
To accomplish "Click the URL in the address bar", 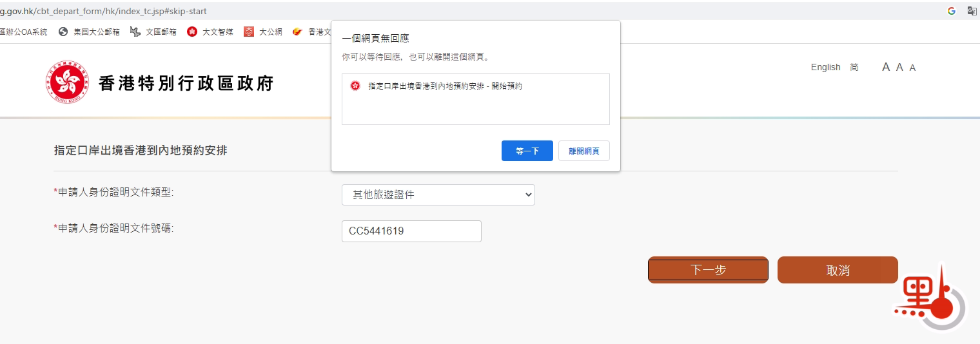I will (103, 11).
